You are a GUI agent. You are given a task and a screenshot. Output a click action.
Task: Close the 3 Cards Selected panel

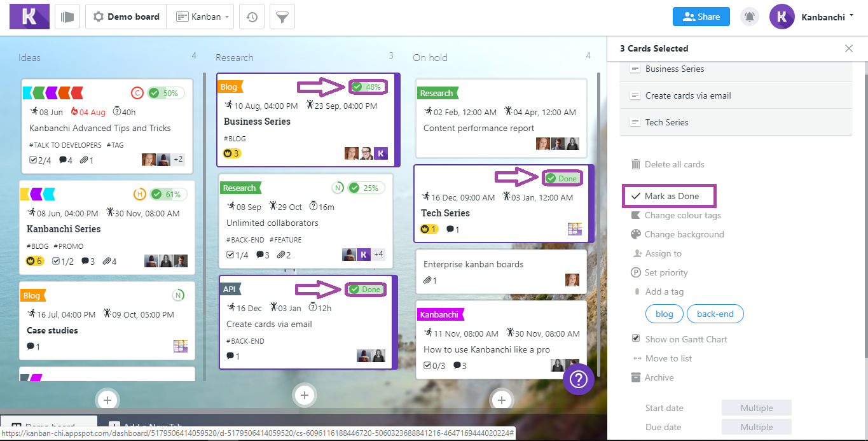(x=849, y=48)
